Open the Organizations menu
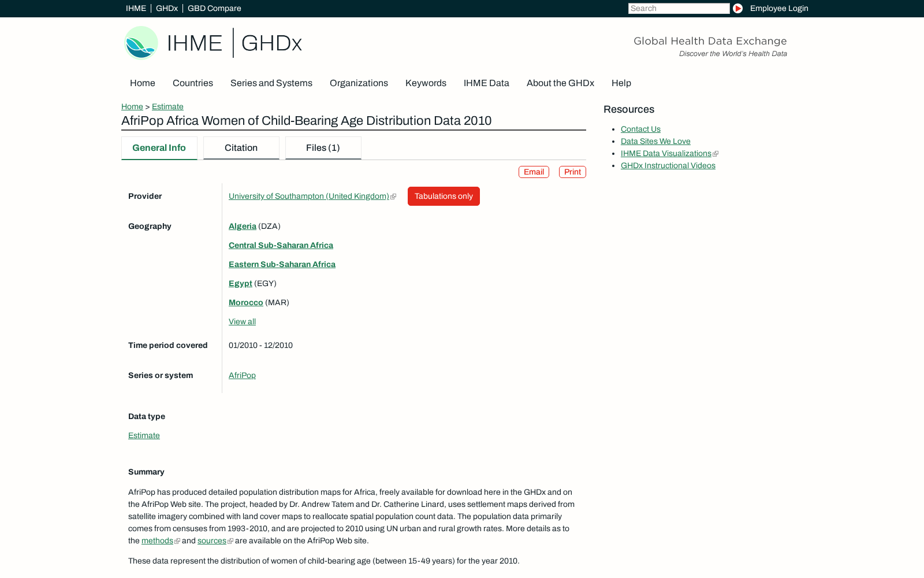 point(359,83)
